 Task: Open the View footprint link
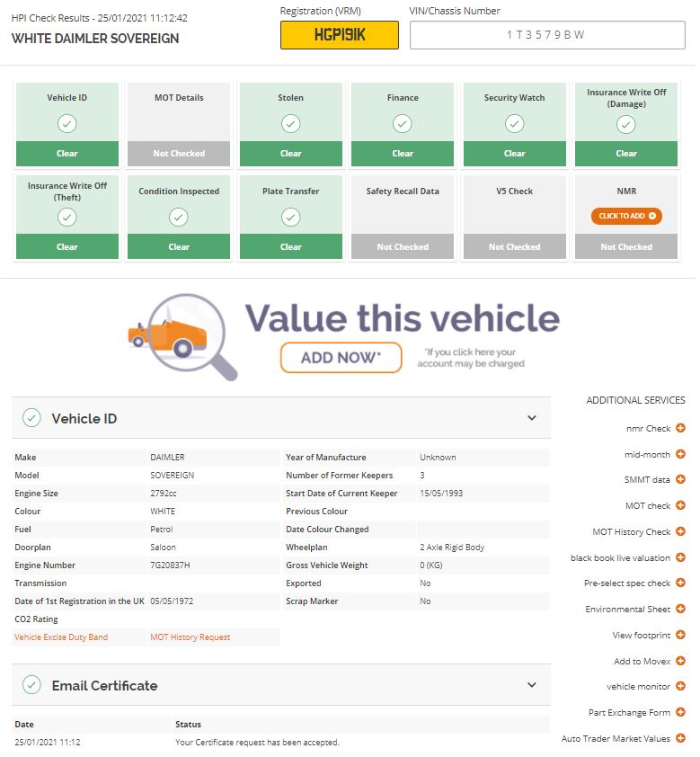tap(642, 635)
